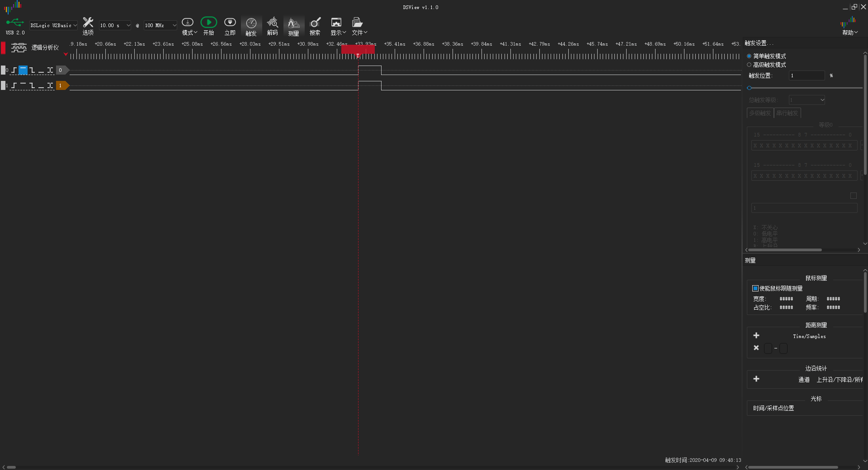Viewport: 868px width, 470px height.
Task: Select 高级触发模式 advanced trigger radio button
Action: (x=749, y=65)
